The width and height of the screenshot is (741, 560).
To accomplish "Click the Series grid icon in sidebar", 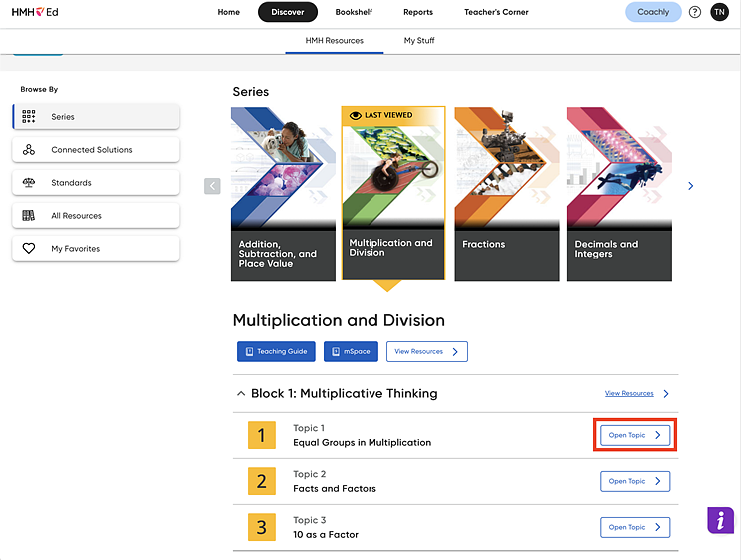I will coord(29,117).
